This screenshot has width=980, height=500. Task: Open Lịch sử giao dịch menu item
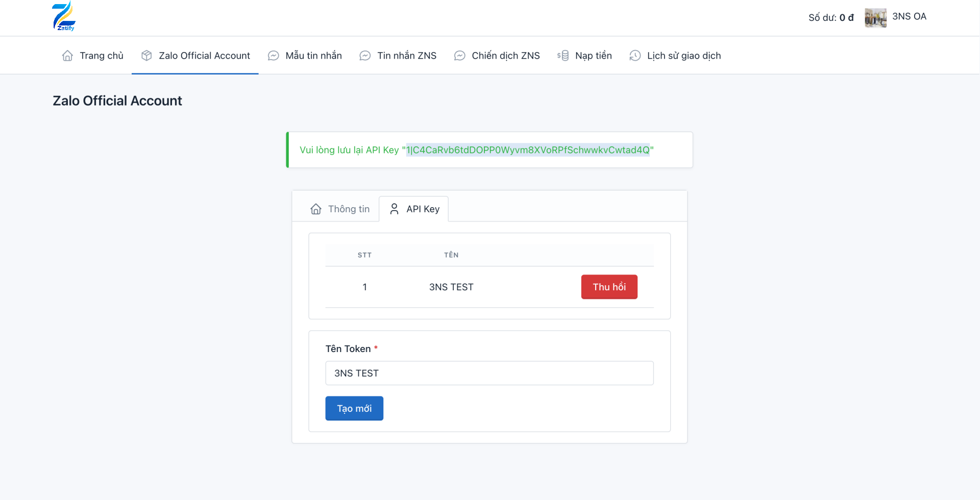point(675,56)
